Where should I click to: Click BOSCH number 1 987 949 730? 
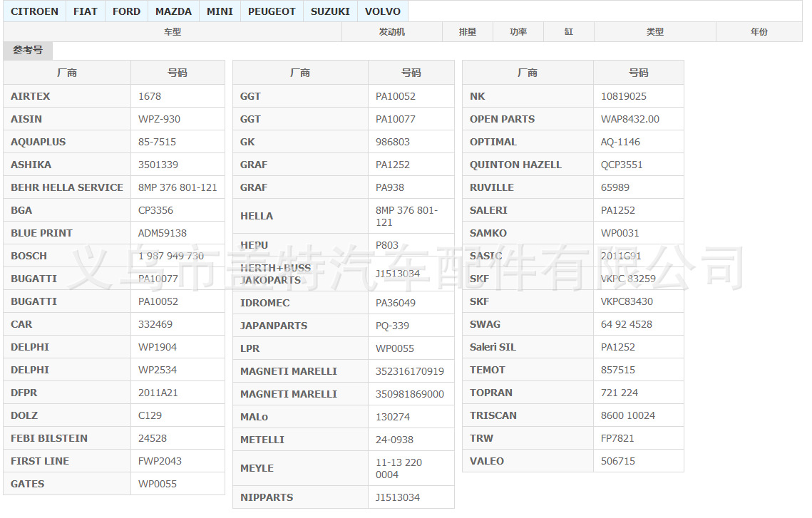178,256
